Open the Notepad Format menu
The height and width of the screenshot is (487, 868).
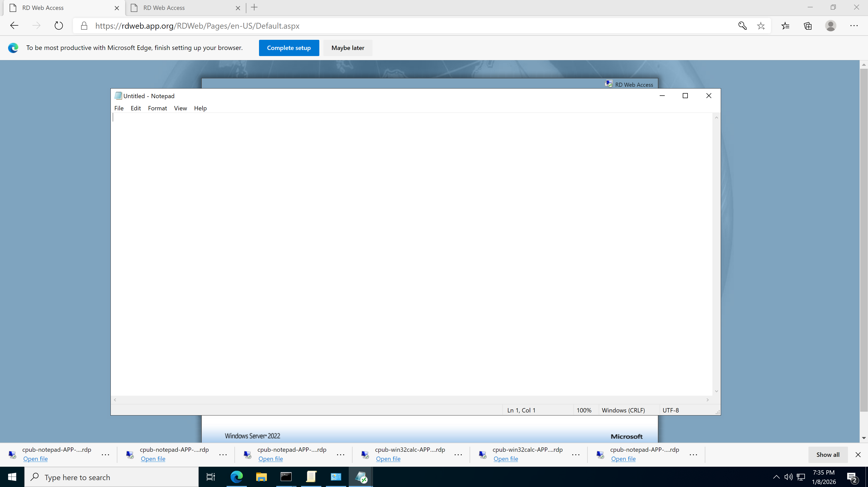click(157, 108)
